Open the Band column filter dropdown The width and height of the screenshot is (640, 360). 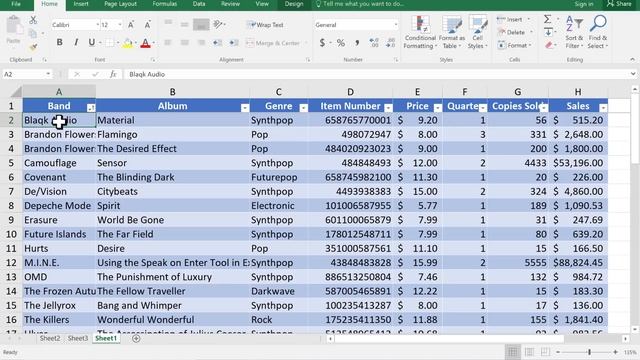(x=91, y=108)
